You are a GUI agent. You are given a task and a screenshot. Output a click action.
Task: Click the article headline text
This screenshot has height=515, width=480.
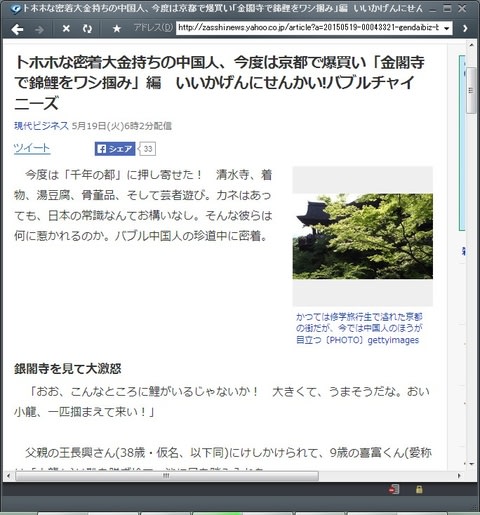point(219,83)
